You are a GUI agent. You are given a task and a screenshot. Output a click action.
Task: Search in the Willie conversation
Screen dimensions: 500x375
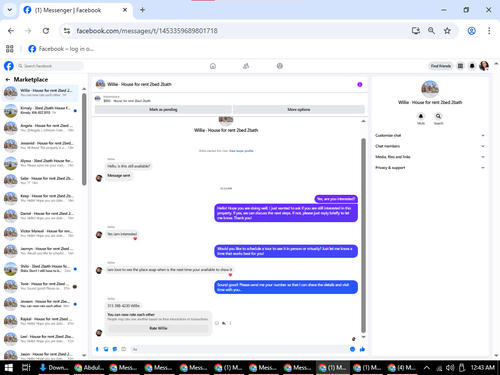438,116
